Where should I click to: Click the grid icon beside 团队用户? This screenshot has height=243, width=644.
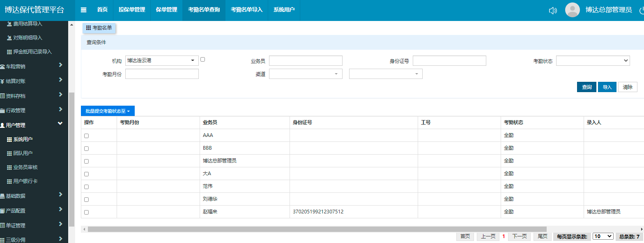click(x=9, y=153)
